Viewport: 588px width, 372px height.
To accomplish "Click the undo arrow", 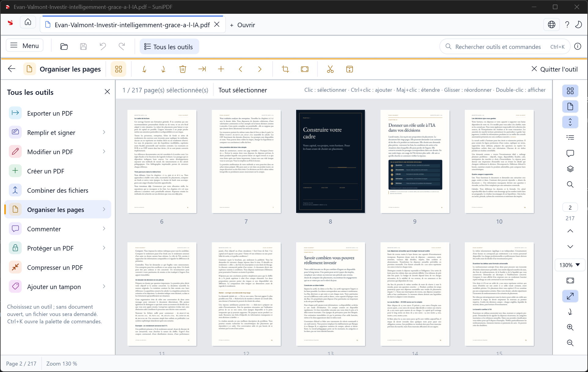I will [x=103, y=46].
